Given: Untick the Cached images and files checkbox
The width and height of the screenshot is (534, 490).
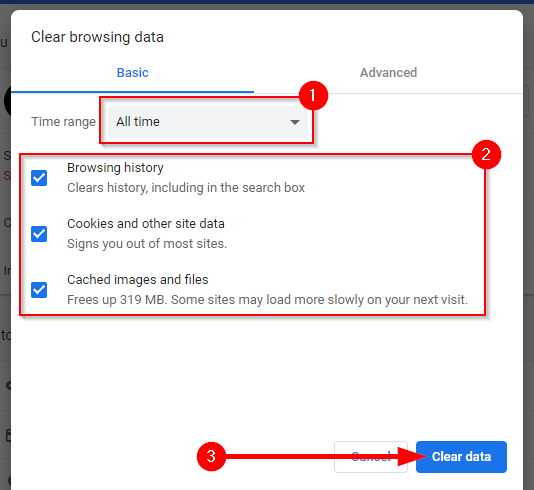Looking at the screenshot, I should pyautogui.click(x=39, y=290).
